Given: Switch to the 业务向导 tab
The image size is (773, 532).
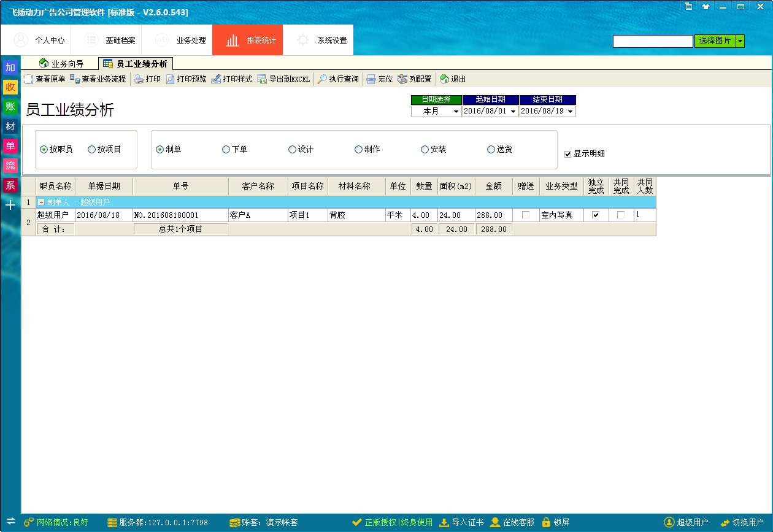Looking at the screenshot, I should (61, 63).
